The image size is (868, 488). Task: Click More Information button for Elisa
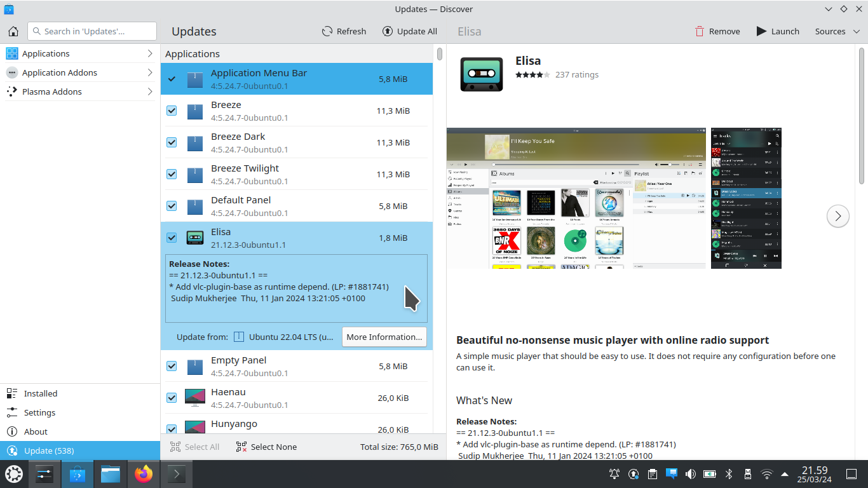point(384,337)
